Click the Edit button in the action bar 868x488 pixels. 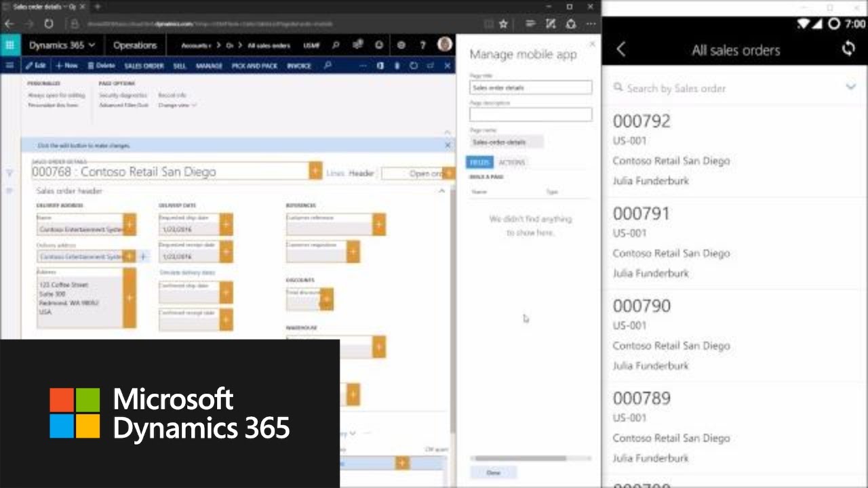point(36,66)
